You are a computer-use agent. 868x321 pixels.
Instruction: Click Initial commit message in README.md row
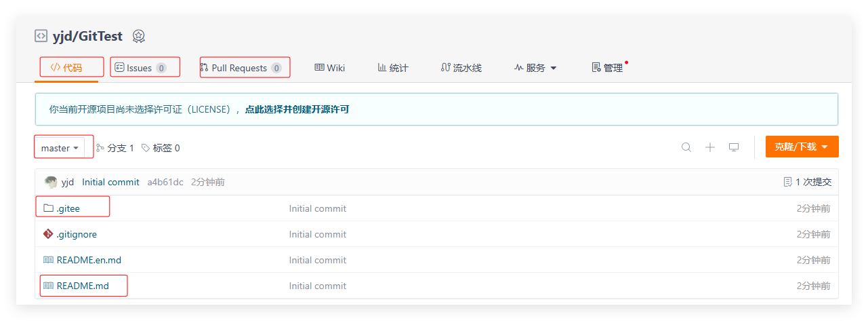(318, 286)
